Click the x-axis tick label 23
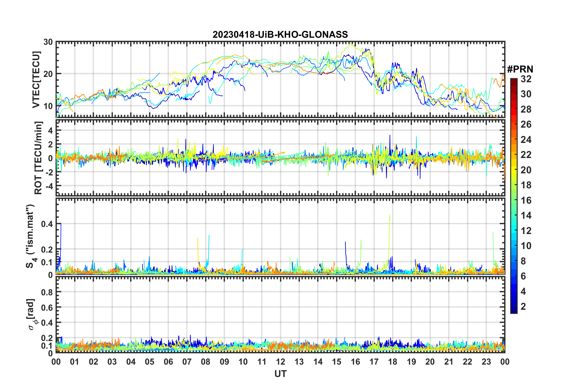This screenshot has width=561, height=392. point(486,362)
